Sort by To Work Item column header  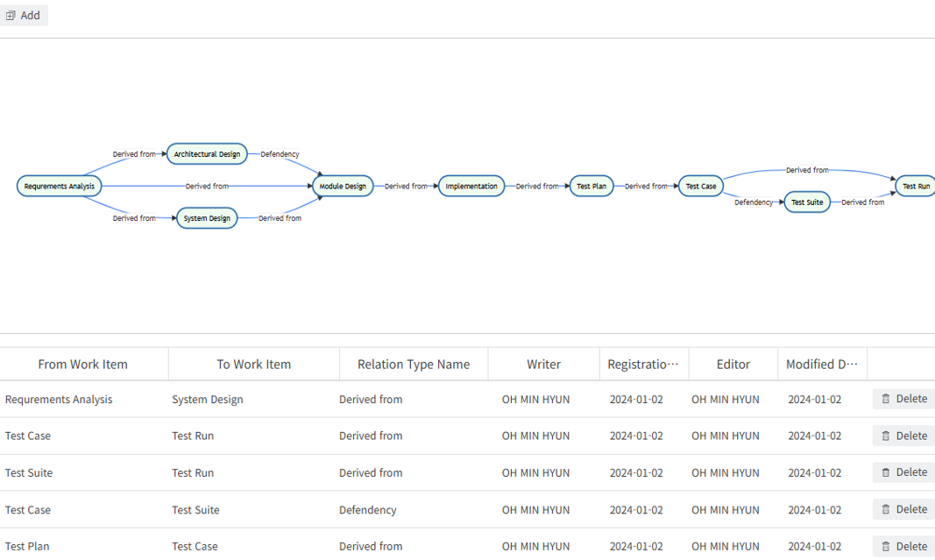(x=253, y=365)
